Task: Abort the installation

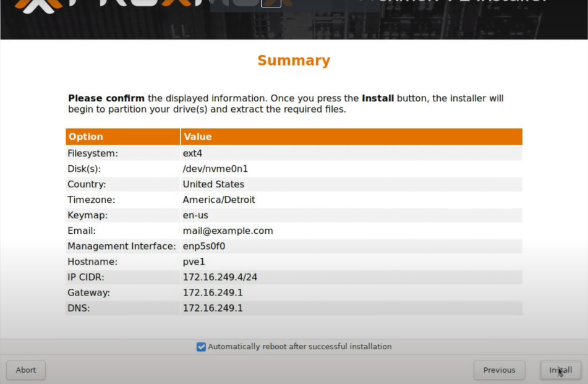Action: [x=26, y=370]
